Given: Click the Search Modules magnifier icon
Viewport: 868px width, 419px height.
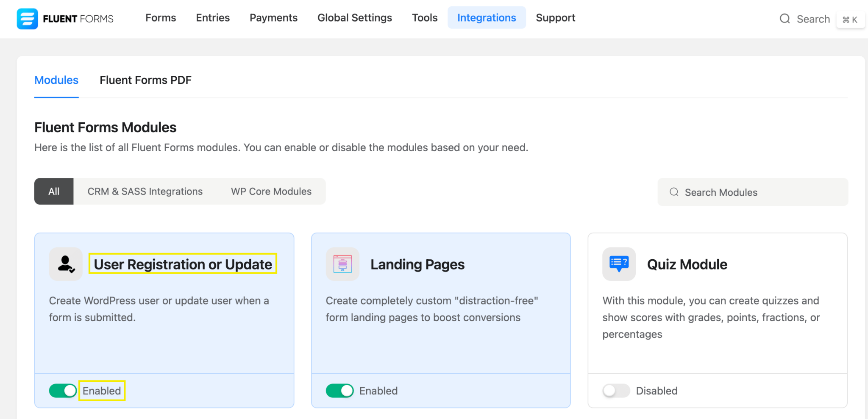Looking at the screenshot, I should click(x=674, y=192).
